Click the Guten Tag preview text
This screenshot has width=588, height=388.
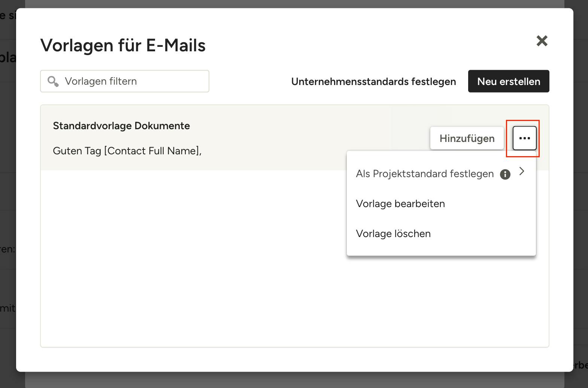click(x=77, y=151)
